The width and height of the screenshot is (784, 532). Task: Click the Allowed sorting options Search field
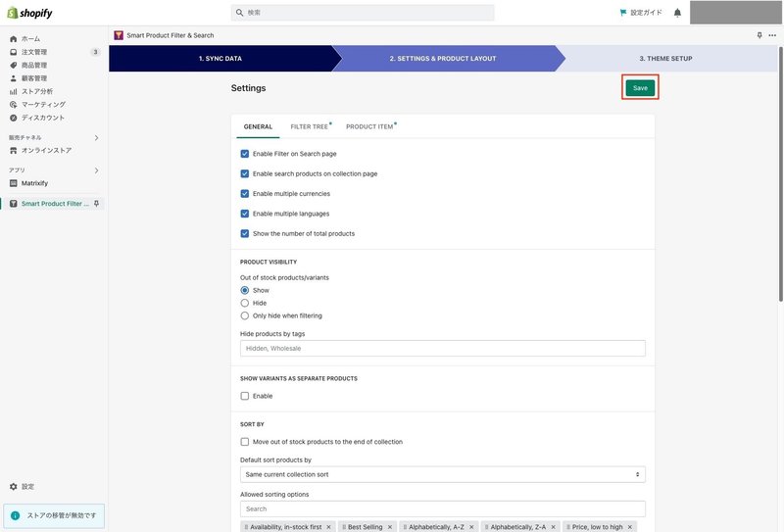point(443,509)
